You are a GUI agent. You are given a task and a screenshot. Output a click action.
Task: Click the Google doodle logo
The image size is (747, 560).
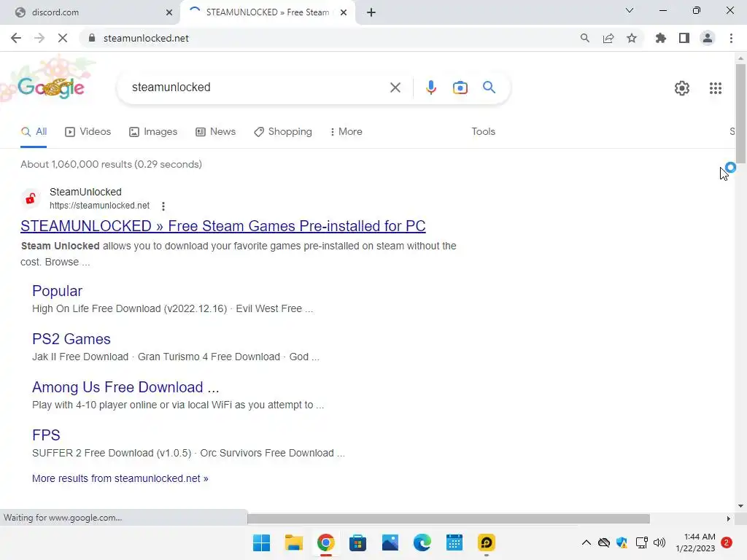coord(51,86)
